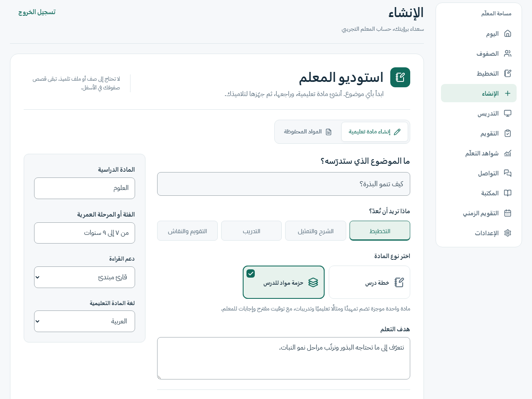Go to شواهد التعلّم in the sidebar
532x399 pixels.
(479, 153)
